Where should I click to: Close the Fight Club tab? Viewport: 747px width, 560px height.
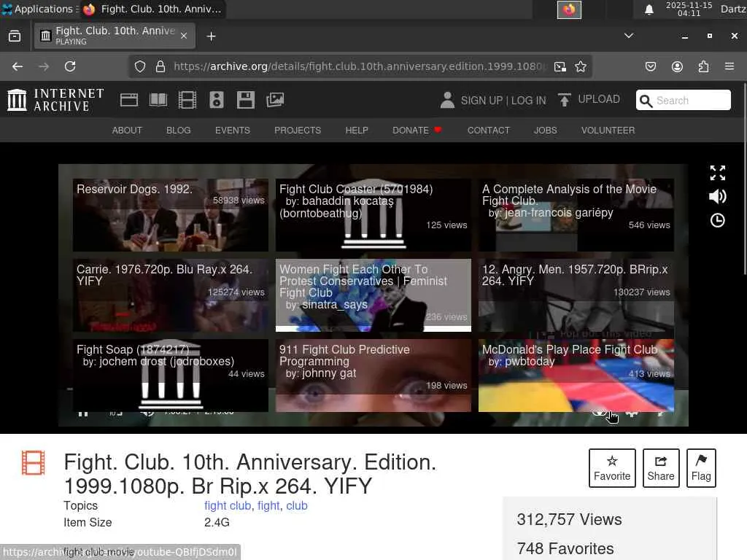pos(184,36)
